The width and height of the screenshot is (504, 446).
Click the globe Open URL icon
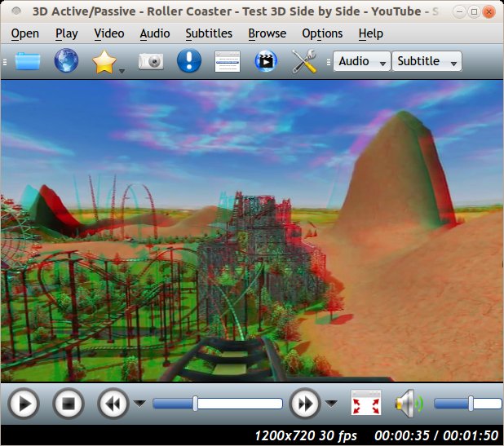point(66,60)
